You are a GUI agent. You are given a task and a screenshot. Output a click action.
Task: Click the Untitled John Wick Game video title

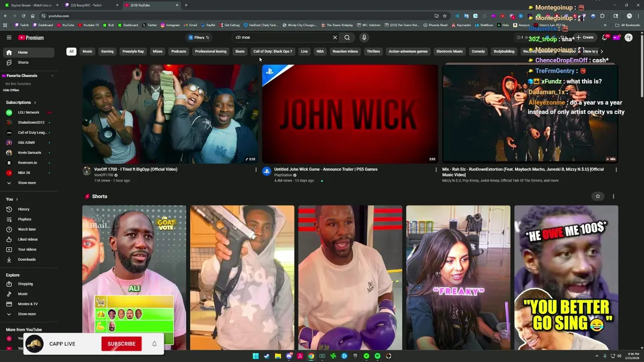point(326,169)
